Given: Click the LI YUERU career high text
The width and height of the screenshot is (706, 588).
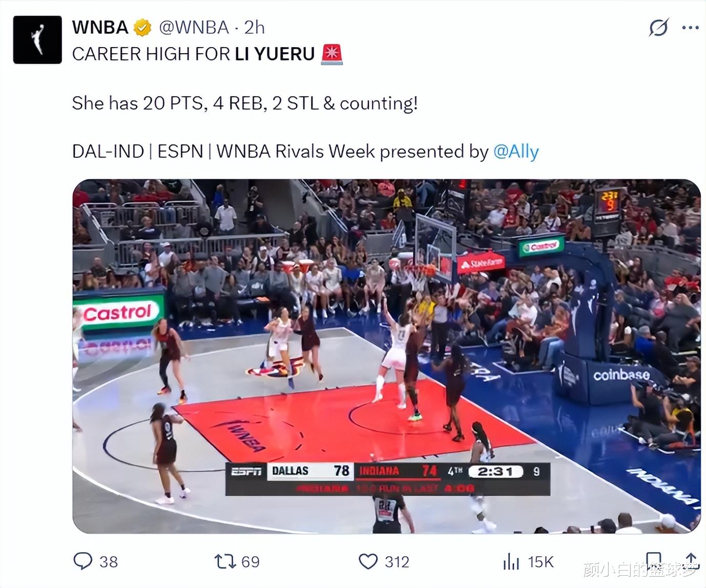Looking at the screenshot, I should 193,54.
